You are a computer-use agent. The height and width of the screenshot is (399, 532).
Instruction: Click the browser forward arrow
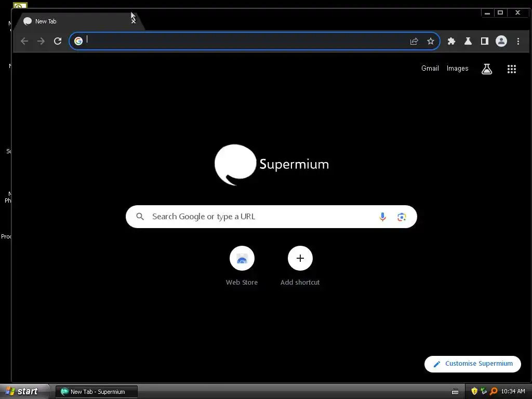click(41, 41)
